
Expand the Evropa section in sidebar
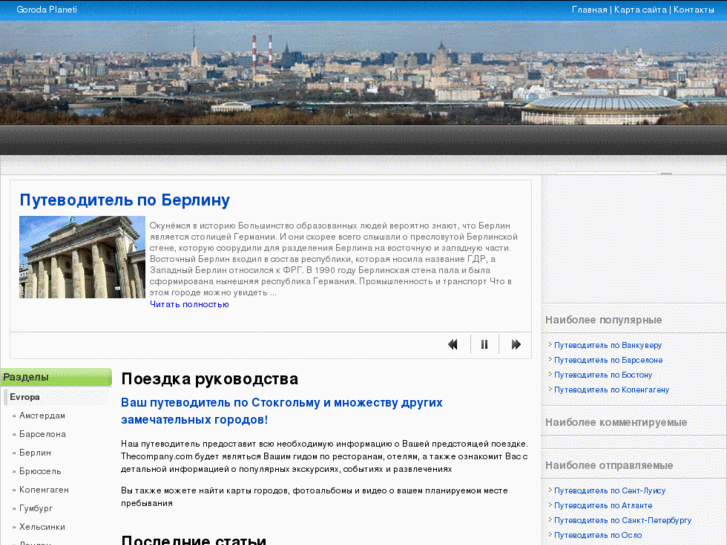pos(25,397)
